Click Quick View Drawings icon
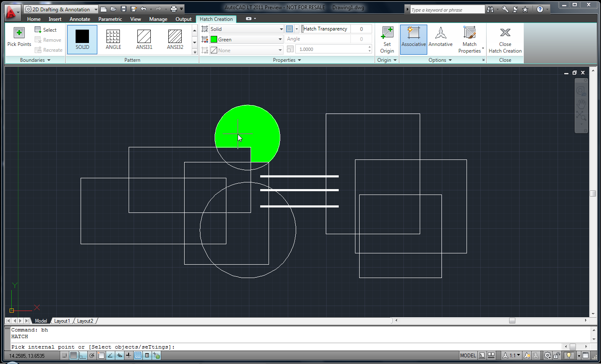The height and width of the screenshot is (364, 601). pos(491,356)
